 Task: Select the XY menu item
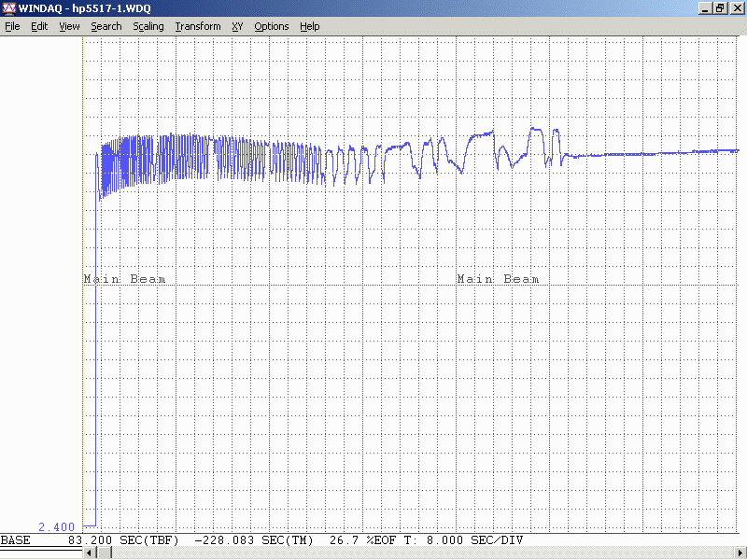tap(237, 26)
